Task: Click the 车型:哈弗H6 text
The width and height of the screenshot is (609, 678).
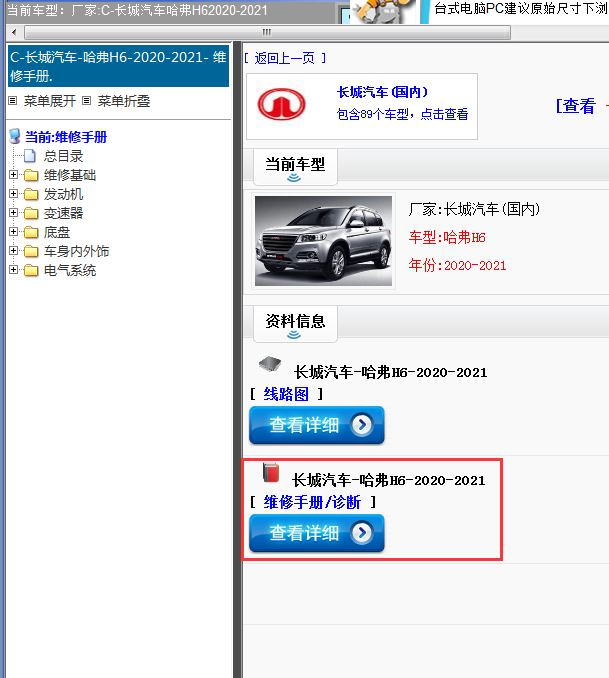Action: pos(447,237)
